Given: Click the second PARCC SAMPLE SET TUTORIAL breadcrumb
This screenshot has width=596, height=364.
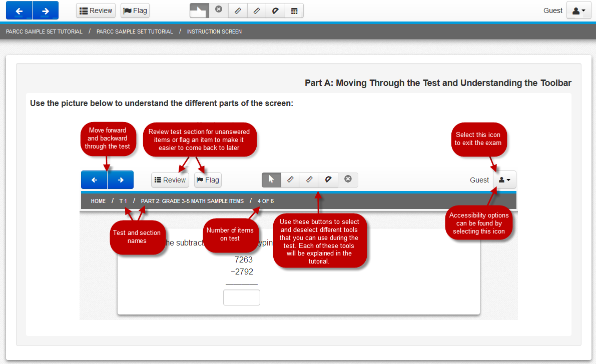Looking at the screenshot, I should click(x=135, y=31).
